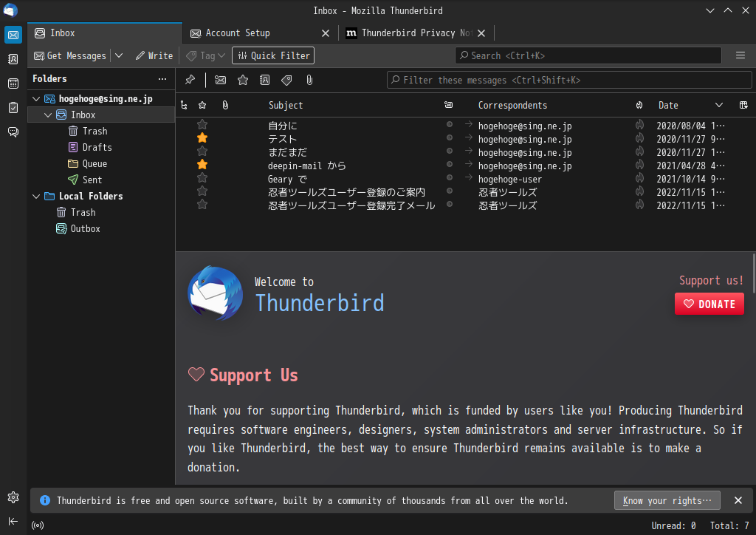Open the Chat space
This screenshot has height=535, width=756.
[x=13, y=132]
